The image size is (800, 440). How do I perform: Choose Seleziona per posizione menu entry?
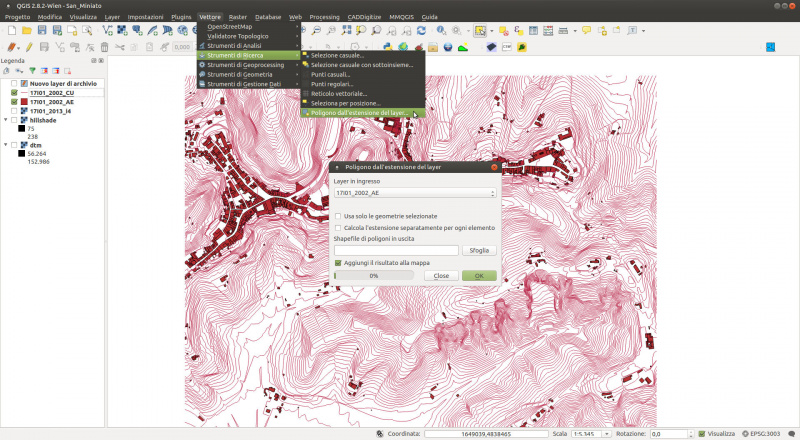pos(363,103)
